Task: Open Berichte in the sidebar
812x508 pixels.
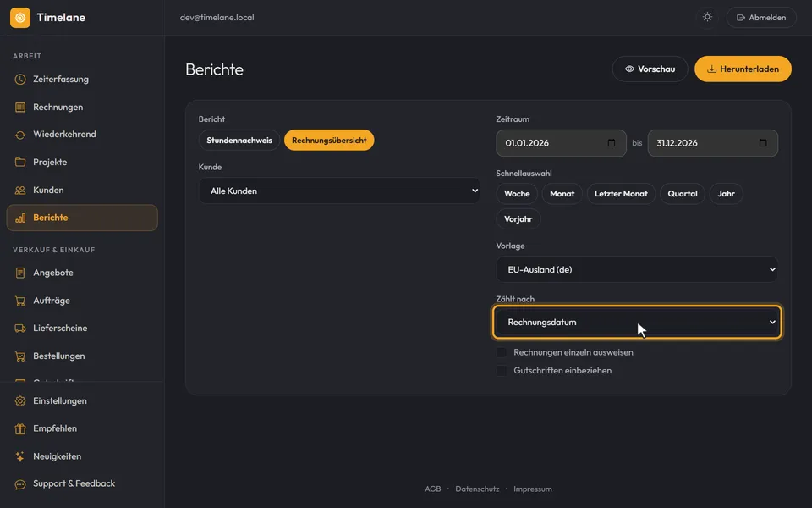Action: tap(82, 218)
